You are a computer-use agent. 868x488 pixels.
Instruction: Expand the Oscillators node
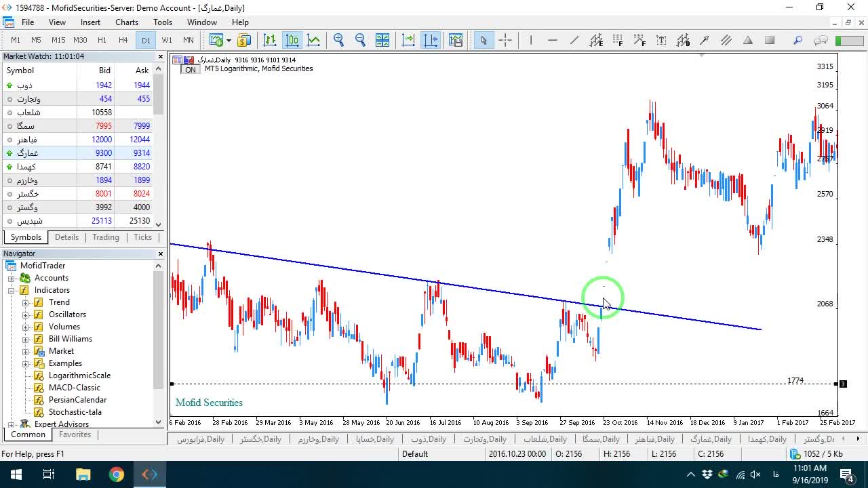tap(26, 314)
